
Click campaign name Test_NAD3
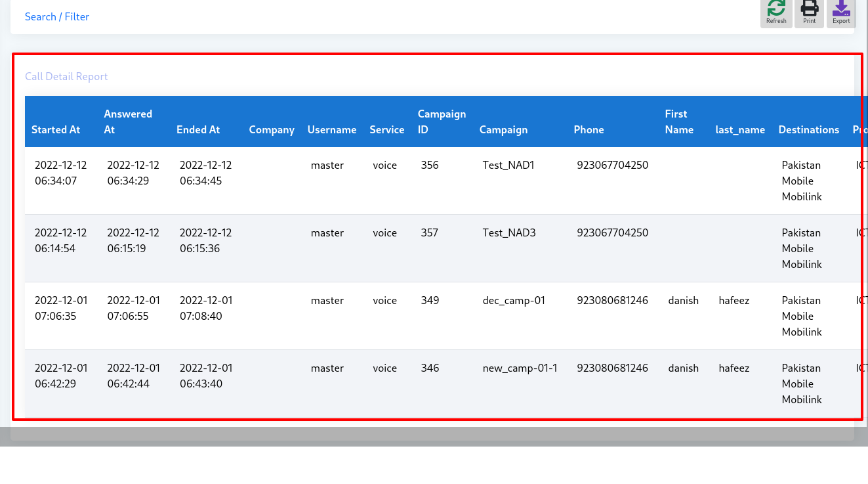[509, 232]
